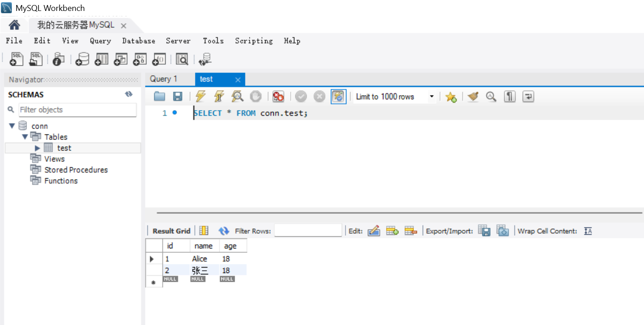Refresh the result grid data
Screen dimensions: 644x325
[x=224, y=231]
